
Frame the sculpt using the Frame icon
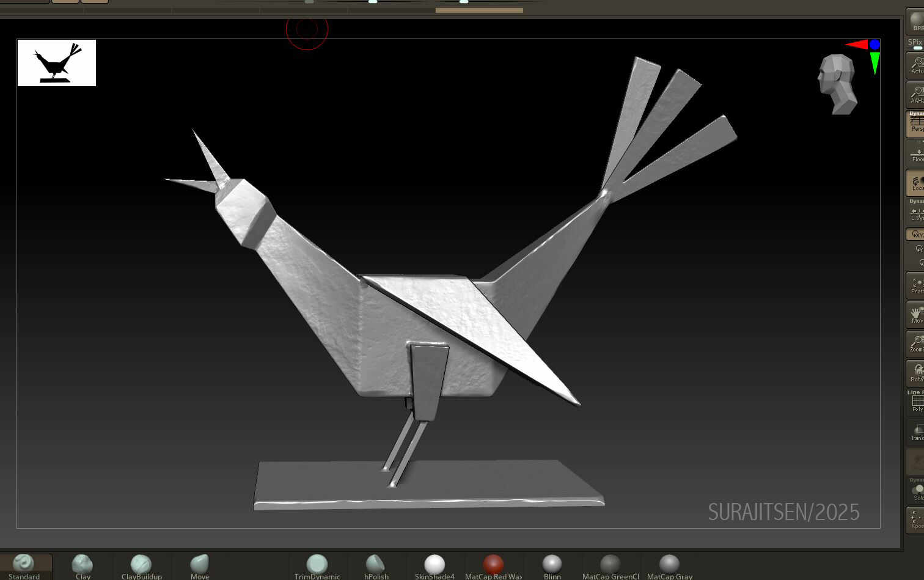click(x=916, y=284)
